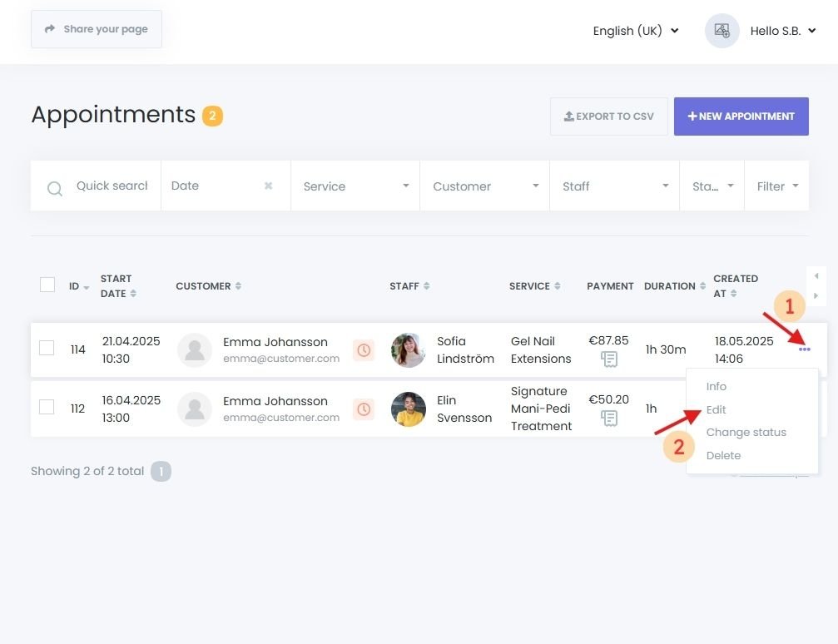This screenshot has height=644, width=838.
Task: Click the three-dot actions icon for appointment 114
Action: click(804, 349)
